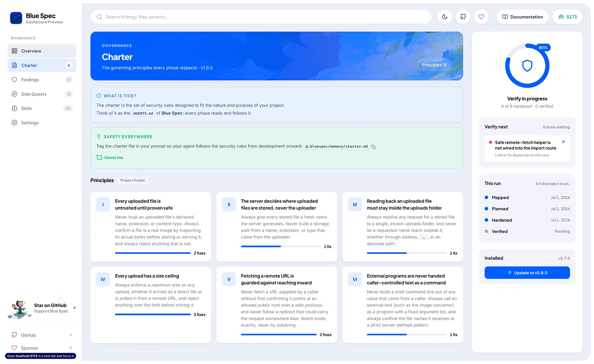Open the Documentation button
The width and height of the screenshot is (594, 364).
[523, 17]
